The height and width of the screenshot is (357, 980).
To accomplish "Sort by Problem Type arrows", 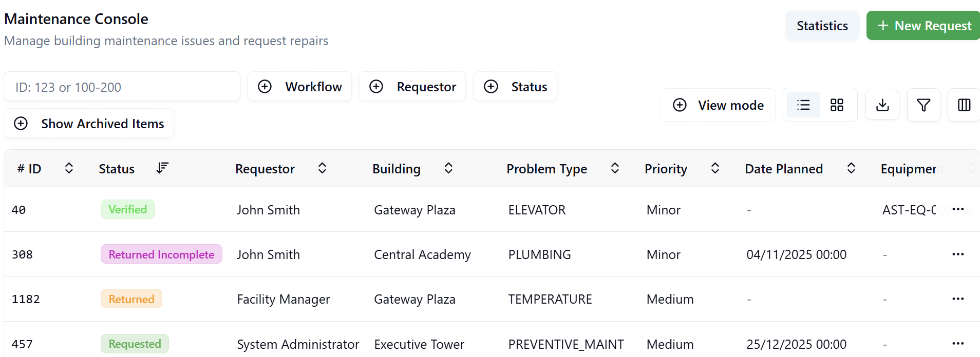I will point(615,168).
